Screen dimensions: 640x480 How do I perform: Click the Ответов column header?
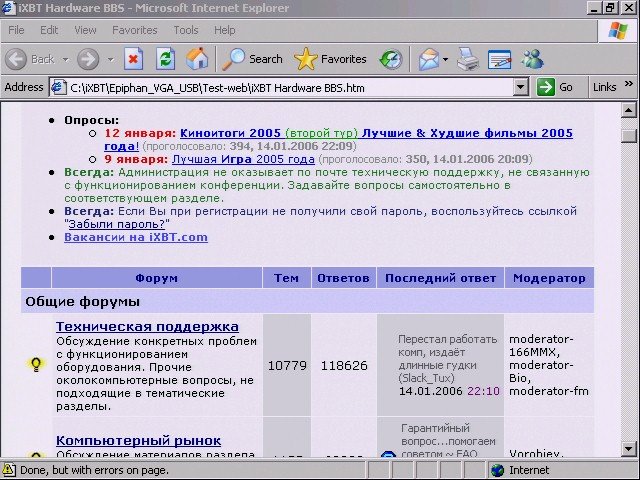[343, 278]
